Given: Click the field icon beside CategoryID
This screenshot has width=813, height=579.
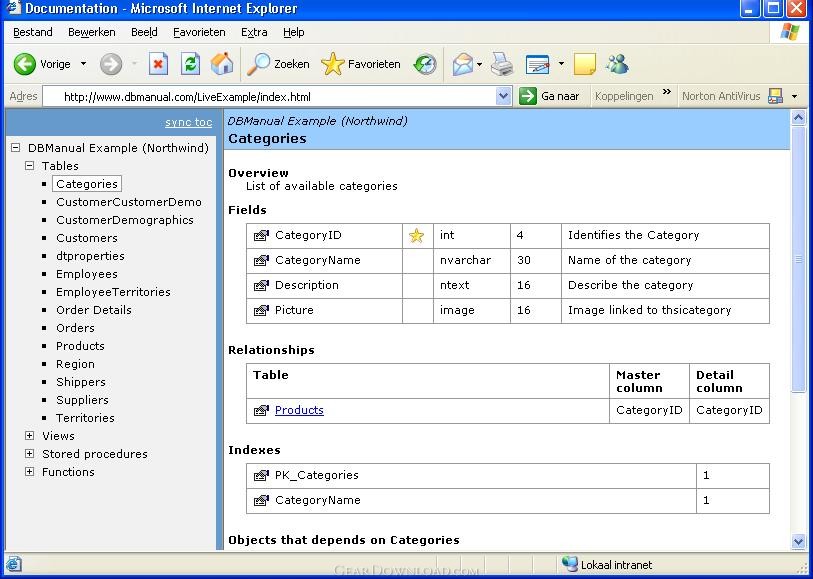Looking at the screenshot, I should point(261,235).
